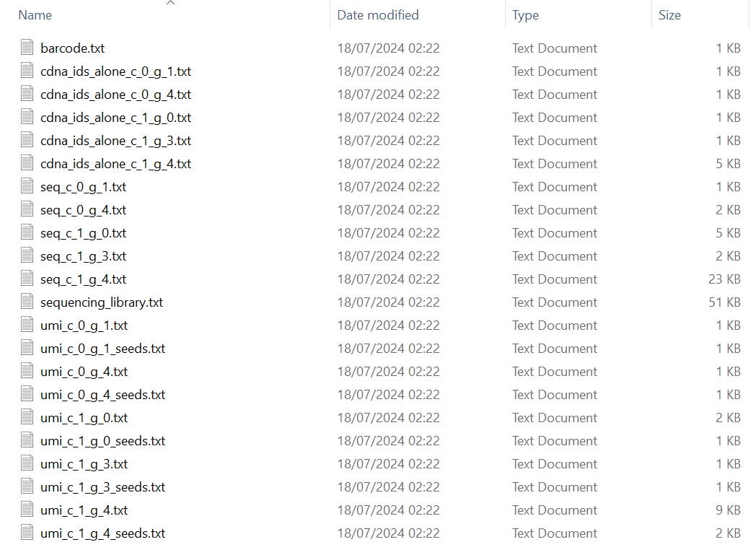
Task: Select the umi_c_1_g_3_seeds.txt filename
Action: pos(102,487)
